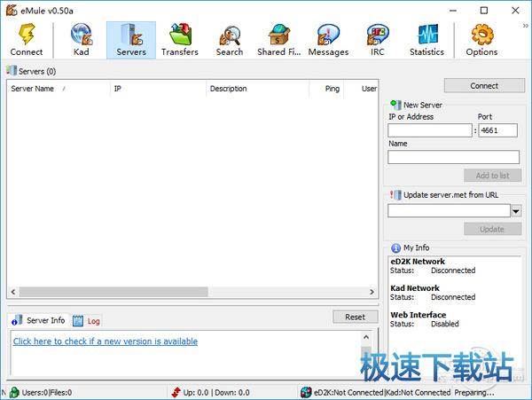Select the Servers toolbar icon
Screen dimensions: 532x400
pos(131,40)
